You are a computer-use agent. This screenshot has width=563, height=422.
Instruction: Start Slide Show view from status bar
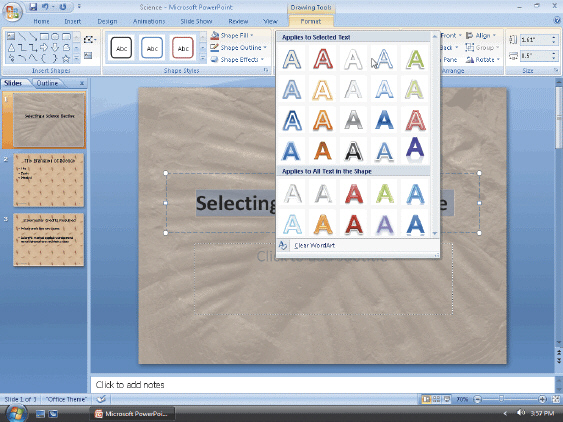point(447,399)
